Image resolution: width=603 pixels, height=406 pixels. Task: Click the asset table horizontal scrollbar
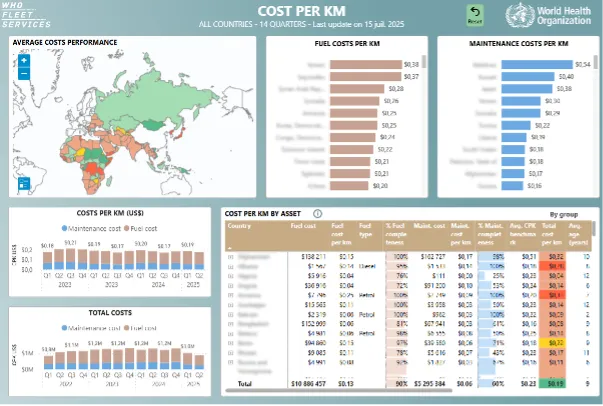pyautogui.click(x=338, y=391)
